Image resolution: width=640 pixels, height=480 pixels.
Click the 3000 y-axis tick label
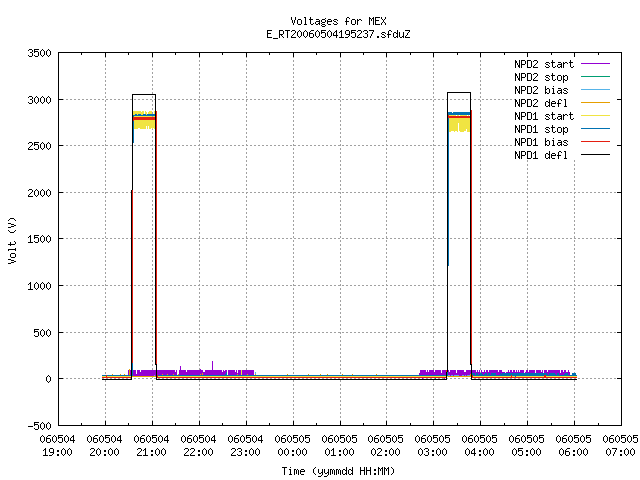point(40,100)
